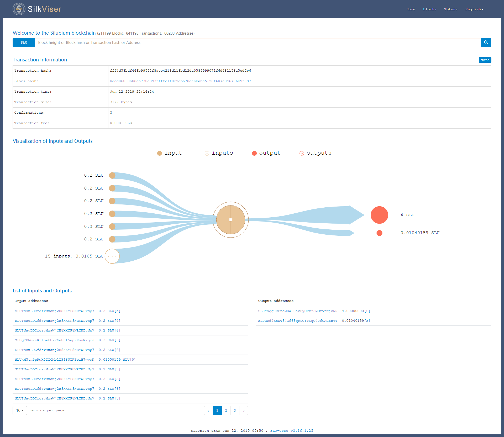Screen dimensions: 504x437
Task: Select page 2 of input addresses
Action: click(x=226, y=410)
